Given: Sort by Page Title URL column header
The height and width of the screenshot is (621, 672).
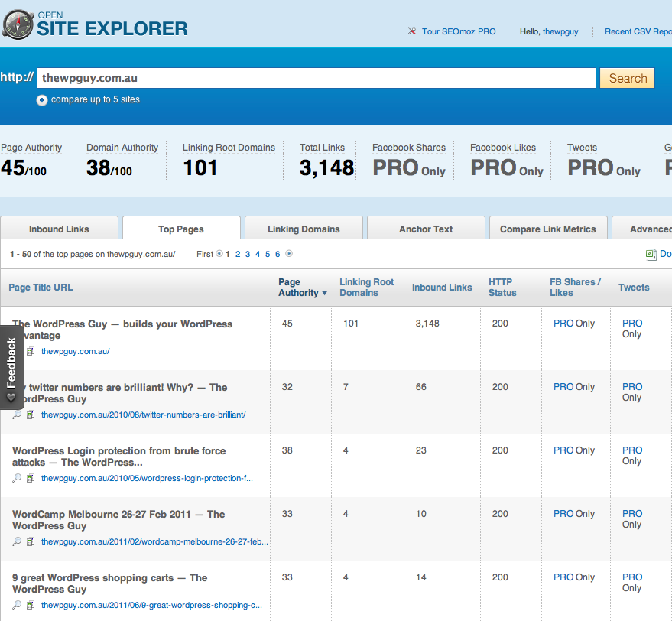Looking at the screenshot, I should [41, 288].
